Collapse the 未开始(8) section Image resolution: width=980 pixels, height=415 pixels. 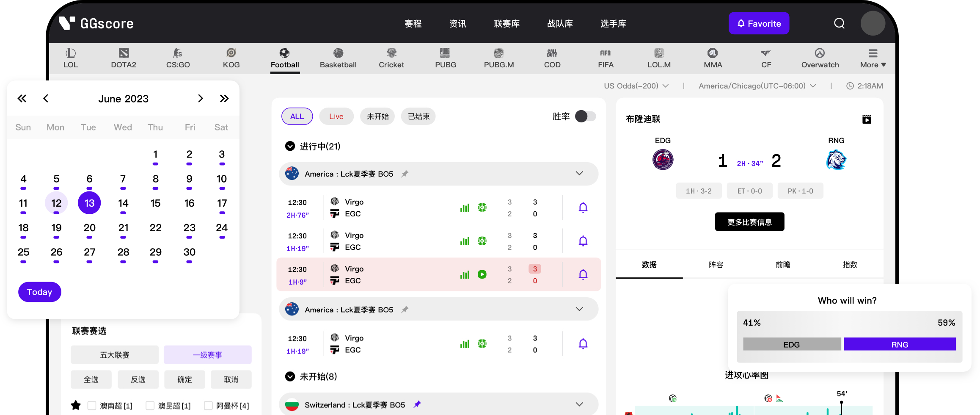pos(290,376)
